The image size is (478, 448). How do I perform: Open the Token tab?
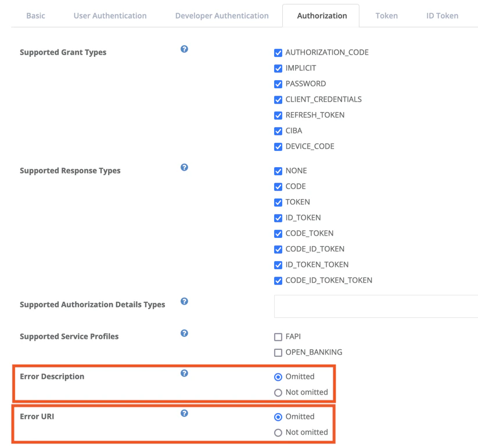click(386, 16)
